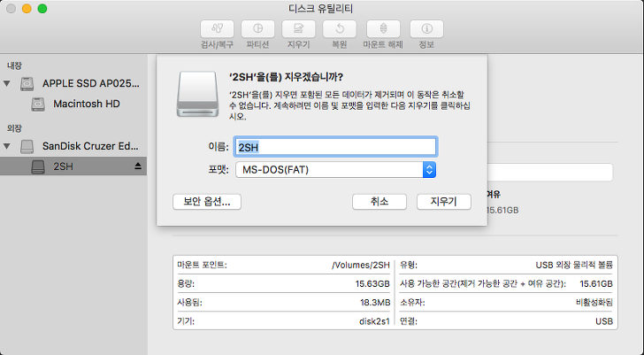Click the 18.3MB used value
Image resolution: width=644 pixels, height=355 pixels.
(x=375, y=303)
